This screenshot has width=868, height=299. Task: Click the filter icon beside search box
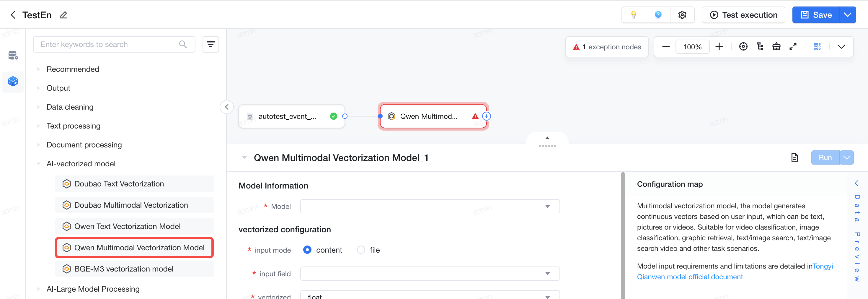211,45
